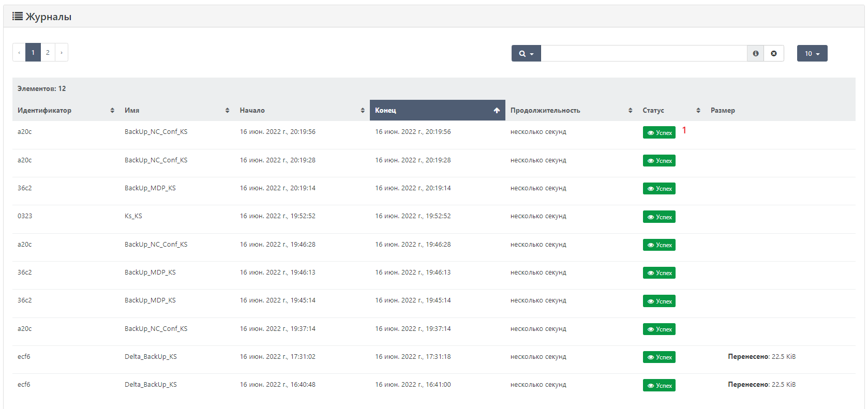Click the end time 16:41:00 cell

point(413,385)
